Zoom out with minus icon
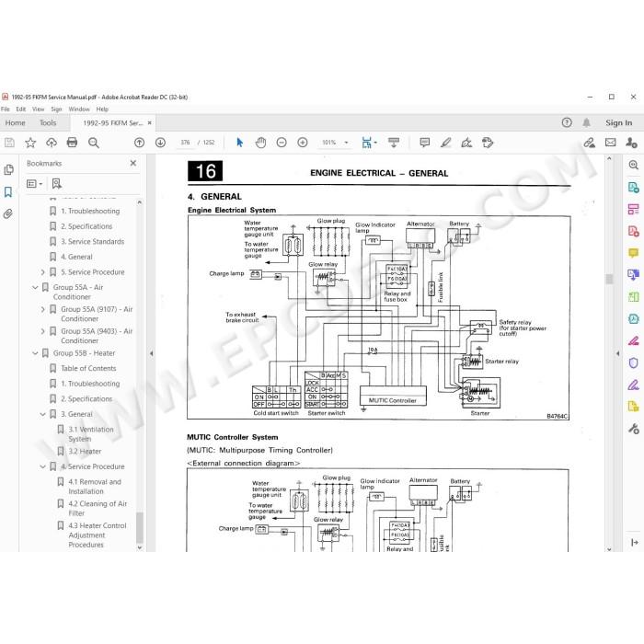The width and height of the screenshot is (644, 644). tap(282, 143)
